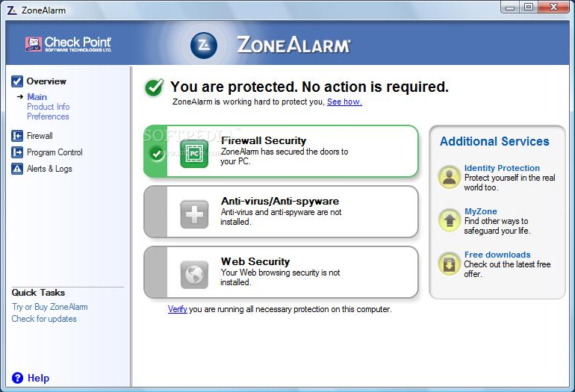Image resolution: width=575 pixels, height=392 pixels.
Task: Open Product Info section
Action: click(x=48, y=107)
